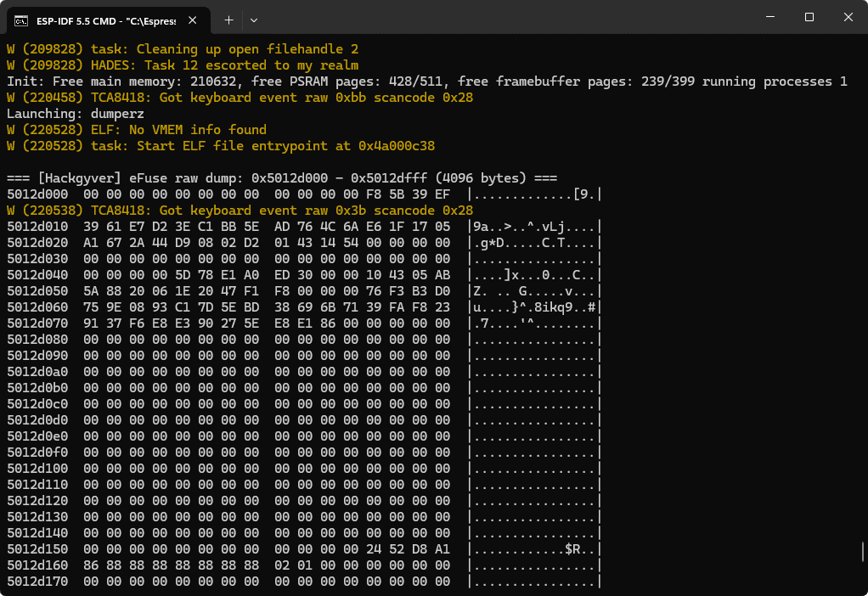Minimize the terminal window

click(x=769, y=17)
